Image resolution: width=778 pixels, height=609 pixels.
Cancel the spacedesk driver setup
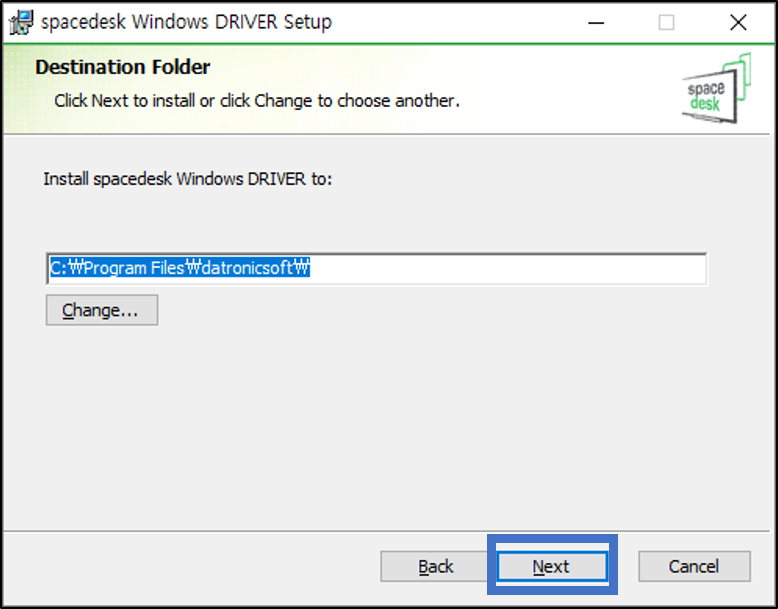[x=694, y=566]
